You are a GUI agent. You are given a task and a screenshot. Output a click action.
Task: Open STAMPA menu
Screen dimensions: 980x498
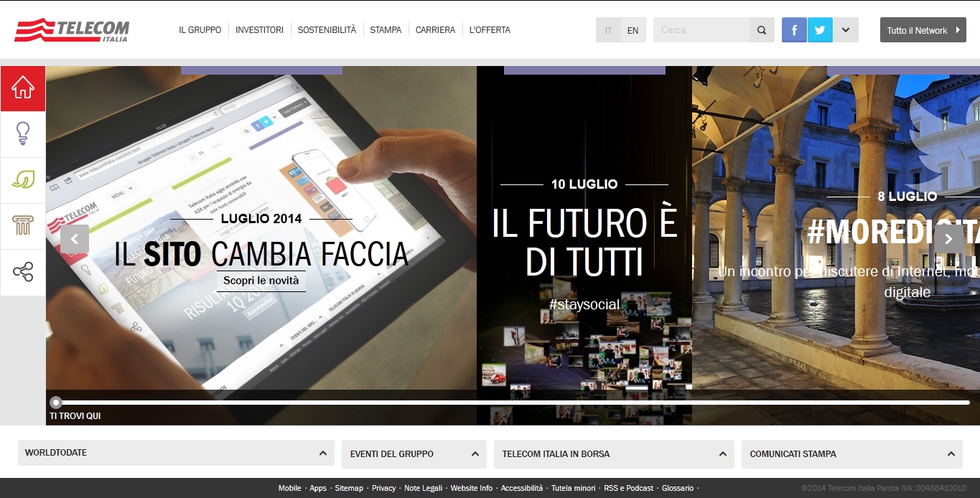(x=386, y=30)
